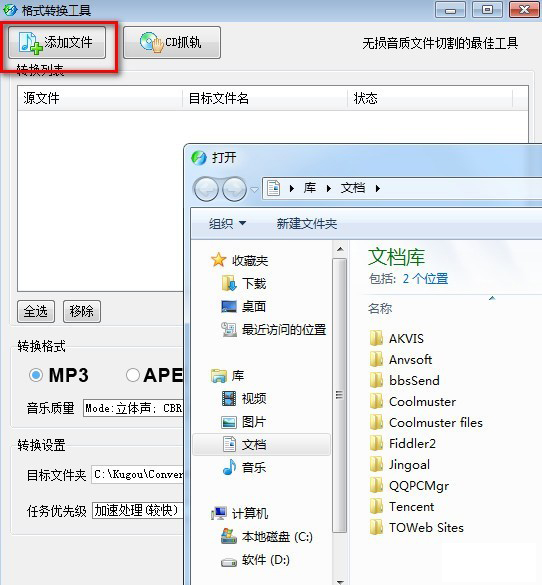Click the back arrow in Open dialog
The width and height of the screenshot is (542, 585).
tap(206, 189)
